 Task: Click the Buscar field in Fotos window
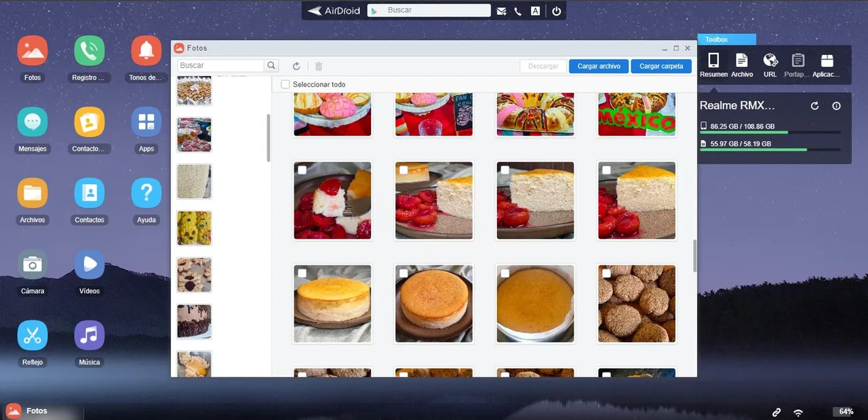point(220,66)
